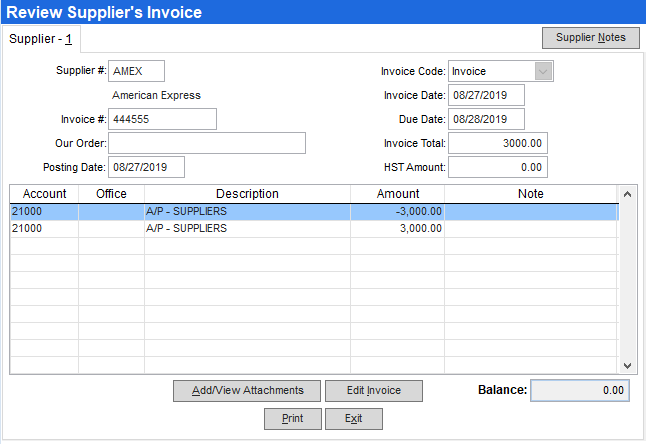The height and width of the screenshot is (444, 646).
Task: Click the Invoice # field showing 444555
Action: tap(162, 119)
